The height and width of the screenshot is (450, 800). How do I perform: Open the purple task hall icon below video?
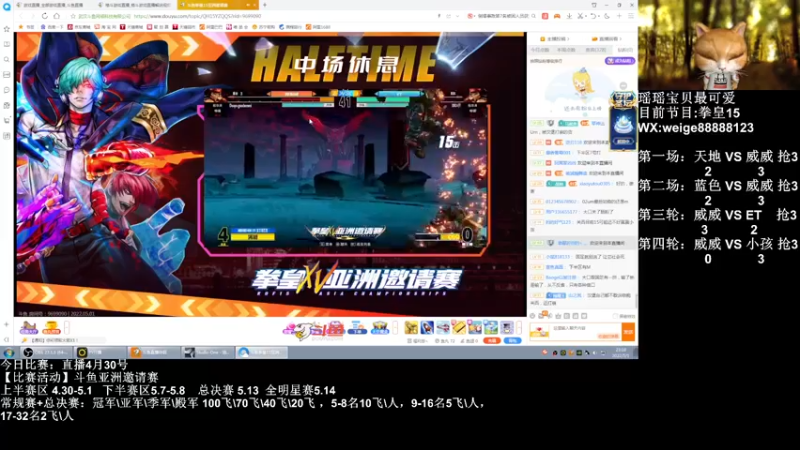coord(29,328)
